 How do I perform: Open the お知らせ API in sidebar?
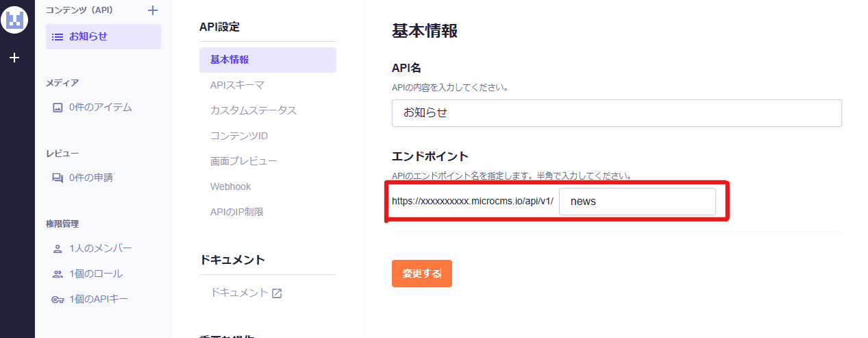[x=103, y=37]
